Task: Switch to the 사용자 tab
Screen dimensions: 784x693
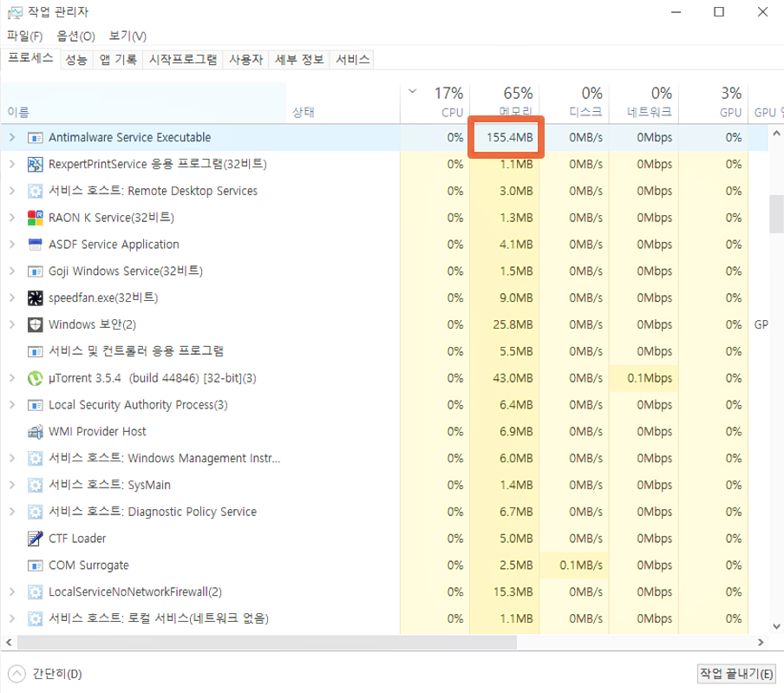Action: [246, 60]
